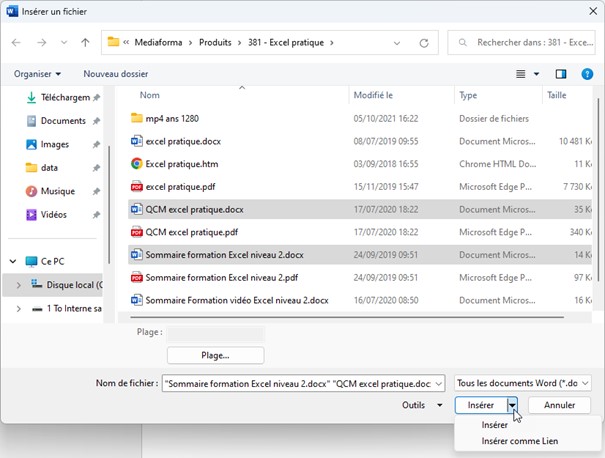
Task: Expand the Disque local drive node
Action: pyautogui.click(x=20, y=285)
